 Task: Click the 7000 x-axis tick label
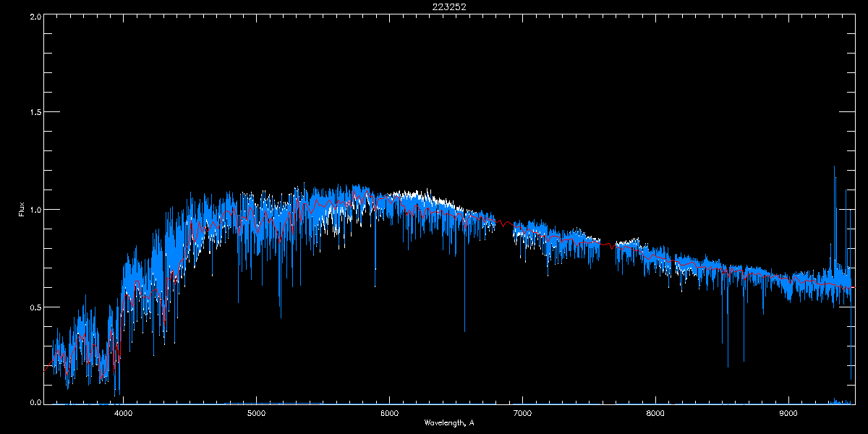point(522,414)
